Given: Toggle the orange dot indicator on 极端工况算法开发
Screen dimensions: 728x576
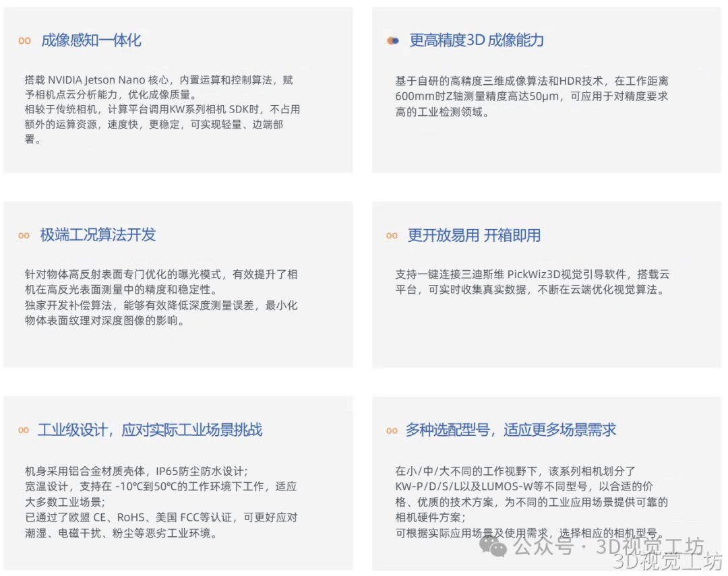Looking at the screenshot, I should (24, 235).
